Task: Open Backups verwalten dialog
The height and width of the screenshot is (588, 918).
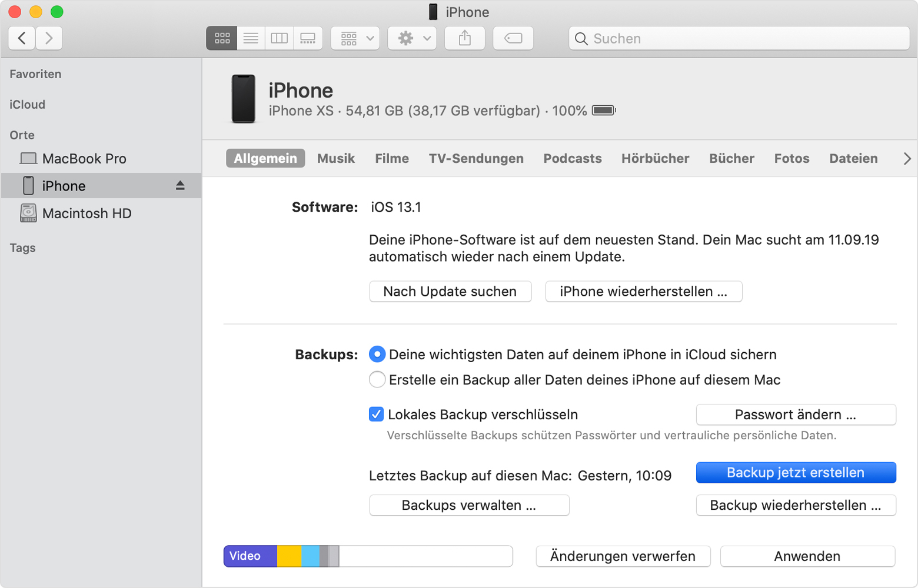Action: 469,505
